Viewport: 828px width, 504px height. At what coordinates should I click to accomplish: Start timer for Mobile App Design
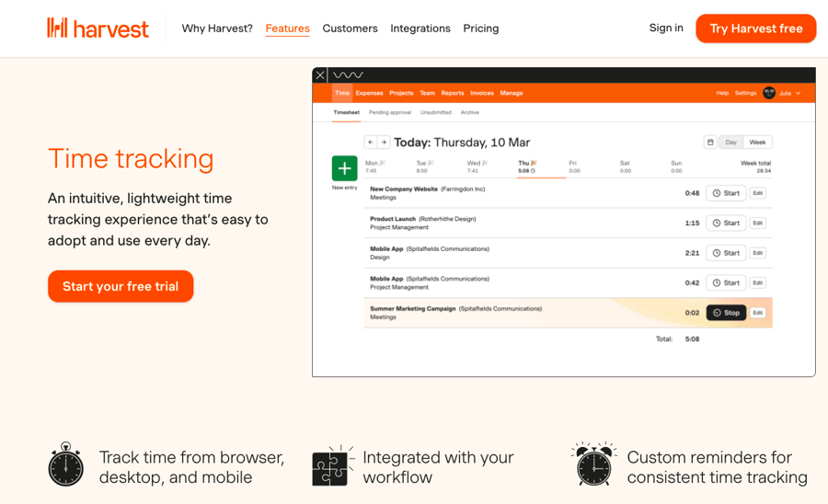point(726,253)
